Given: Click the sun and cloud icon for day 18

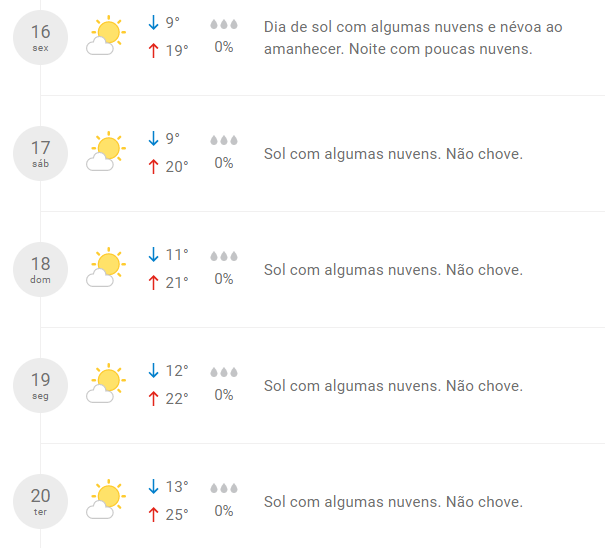Looking at the screenshot, I should point(106,267).
